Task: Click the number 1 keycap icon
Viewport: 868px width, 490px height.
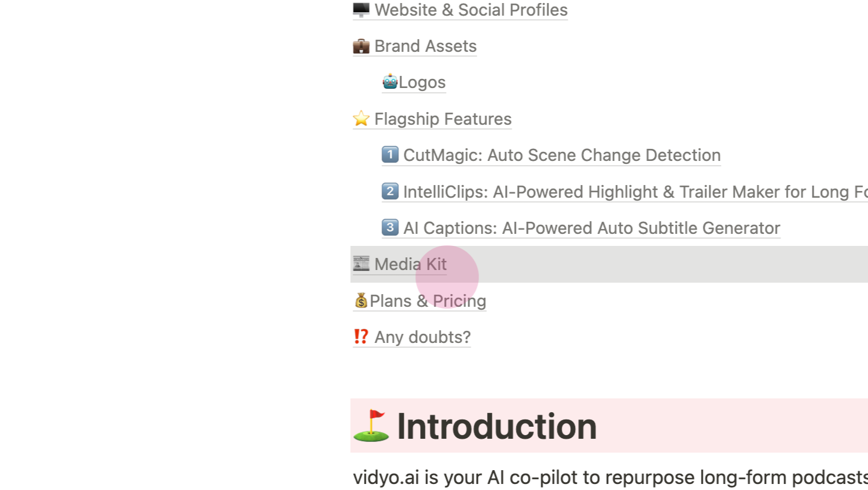Action: tap(390, 155)
